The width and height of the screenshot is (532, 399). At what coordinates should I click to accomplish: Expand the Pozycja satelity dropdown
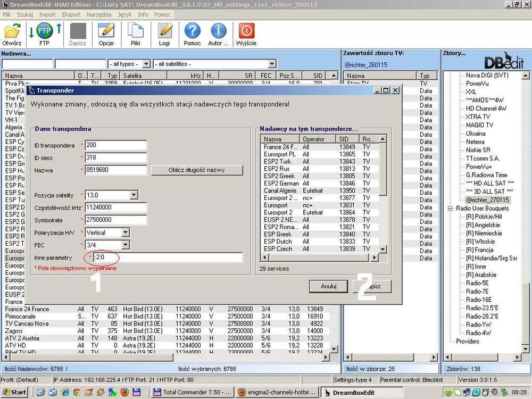pos(133,195)
